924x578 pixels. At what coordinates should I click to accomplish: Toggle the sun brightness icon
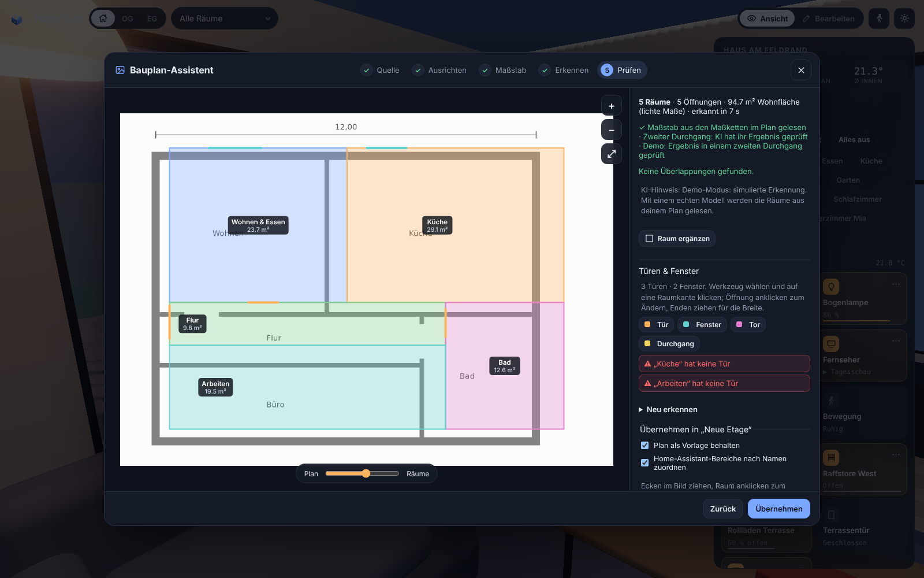pos(904,18)
